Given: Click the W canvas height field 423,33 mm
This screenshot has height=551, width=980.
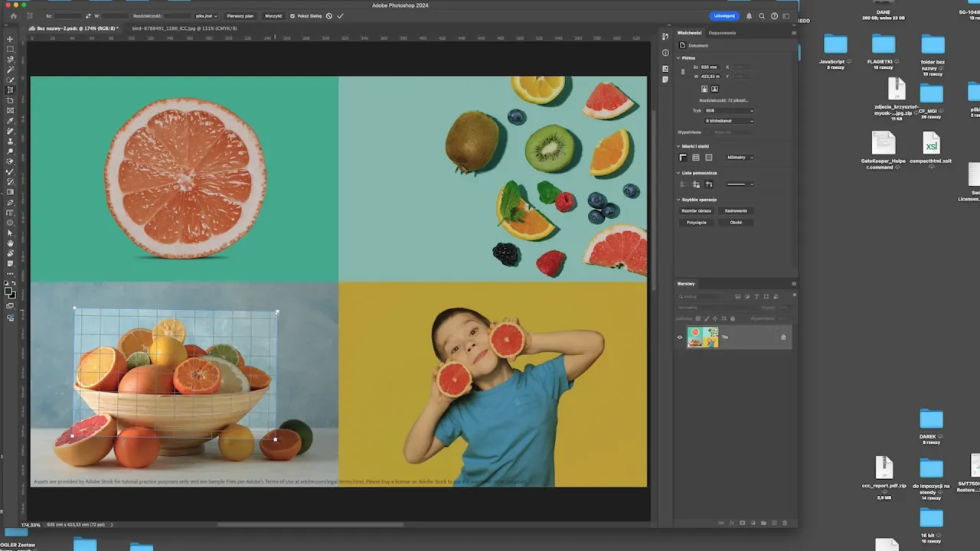Looking at the screenshot, I should coord(710,76).
